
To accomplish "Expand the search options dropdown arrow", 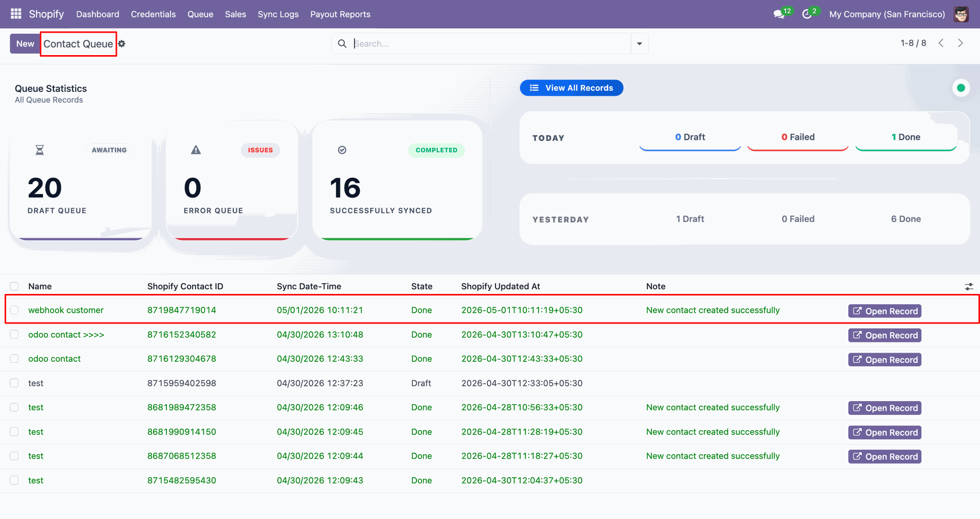I will point(640,43).
